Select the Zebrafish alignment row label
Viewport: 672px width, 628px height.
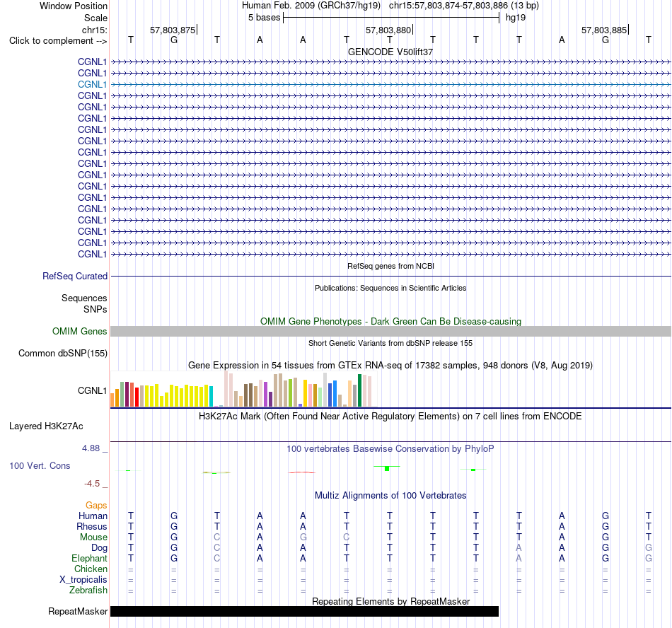[88, 590]
